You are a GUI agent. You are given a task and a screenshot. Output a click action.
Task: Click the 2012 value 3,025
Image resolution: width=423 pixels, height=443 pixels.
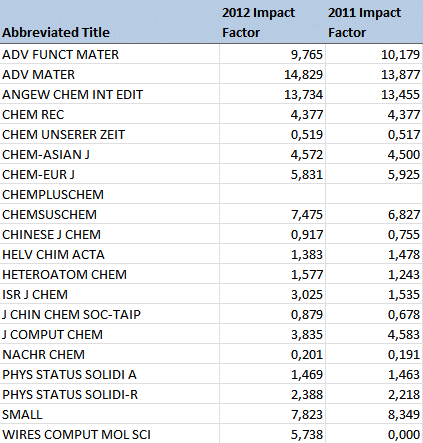307,295
